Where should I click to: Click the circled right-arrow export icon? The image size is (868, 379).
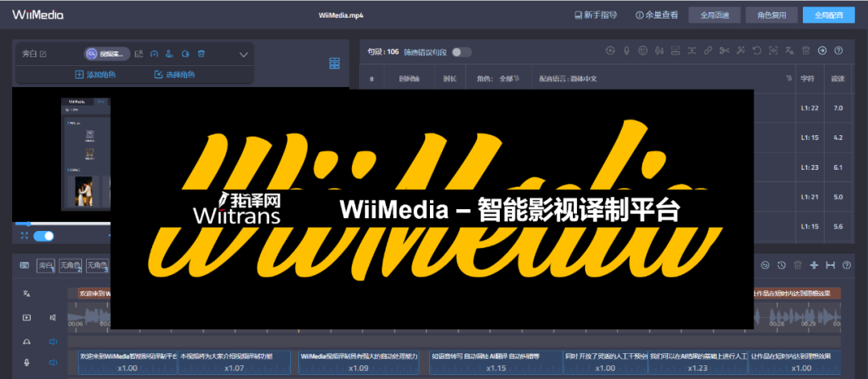click(x=823, y=51)
